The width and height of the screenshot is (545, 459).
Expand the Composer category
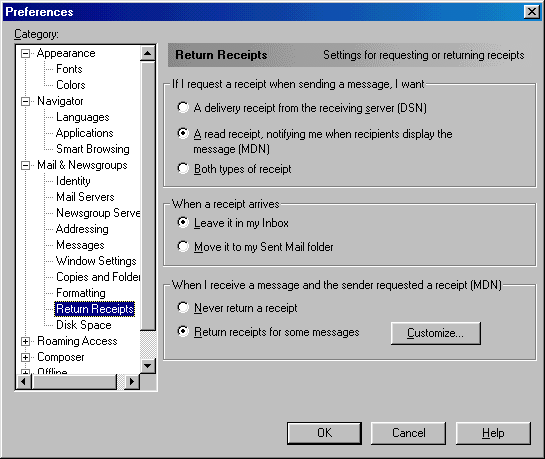(x=25, y=358)
